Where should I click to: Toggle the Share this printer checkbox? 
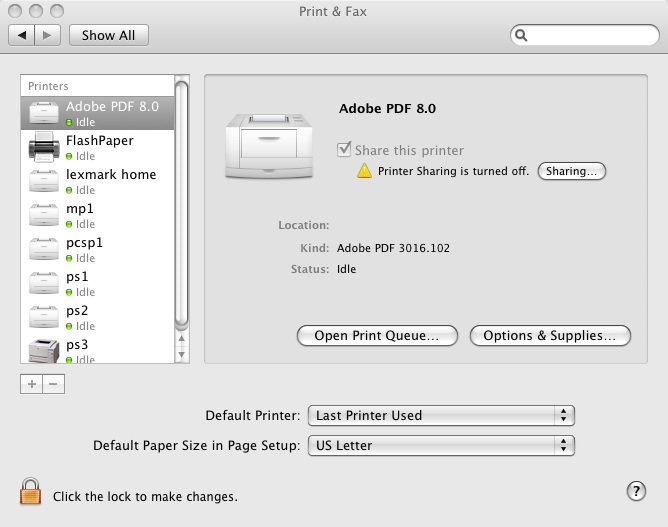pos(344,150)
